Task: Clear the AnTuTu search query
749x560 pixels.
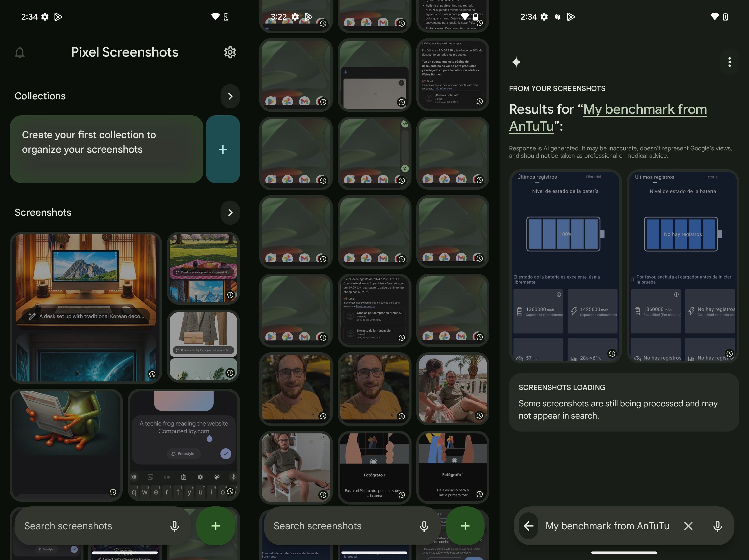Action: (688, 526)
